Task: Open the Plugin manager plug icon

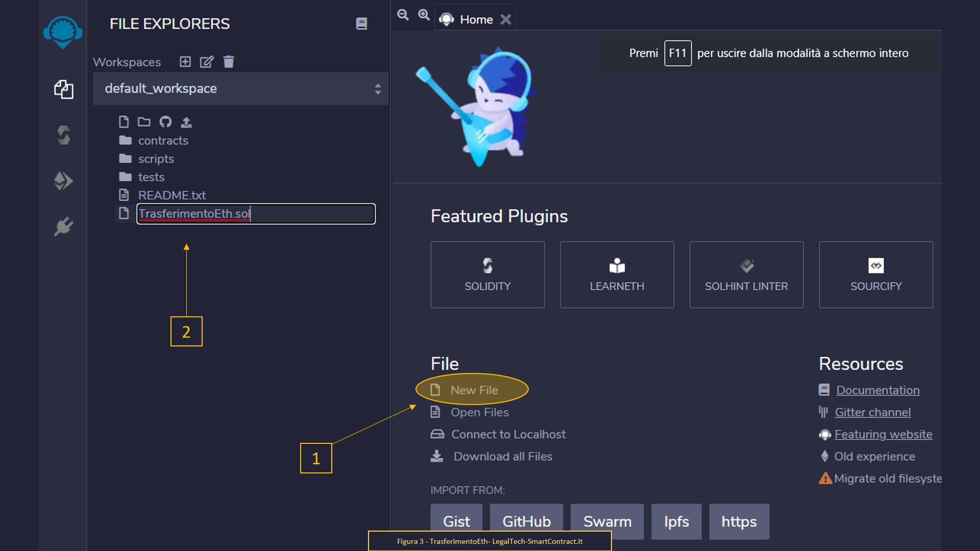Action: point(64,227)
